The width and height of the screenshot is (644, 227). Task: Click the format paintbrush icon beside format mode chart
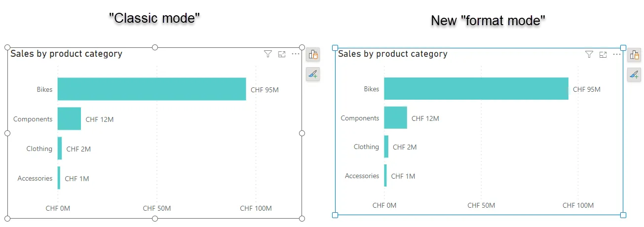pos(634,75)
